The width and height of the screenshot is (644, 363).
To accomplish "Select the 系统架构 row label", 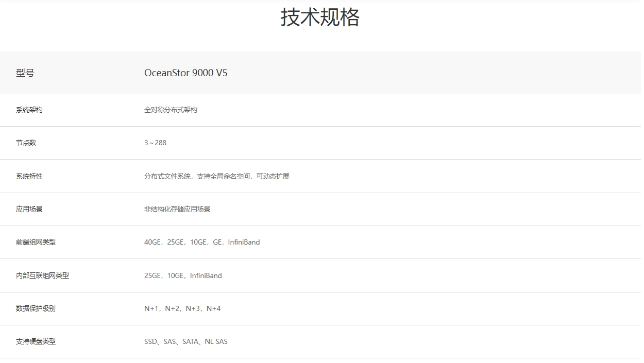I will (x=29, y=110).
